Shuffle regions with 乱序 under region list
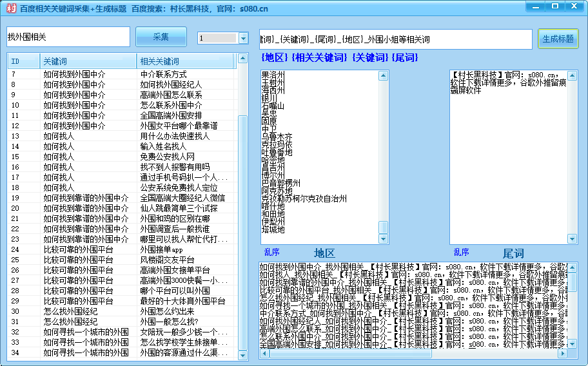Screen dimensions: 588x366 pyautogui.click(x=271, y=252)
